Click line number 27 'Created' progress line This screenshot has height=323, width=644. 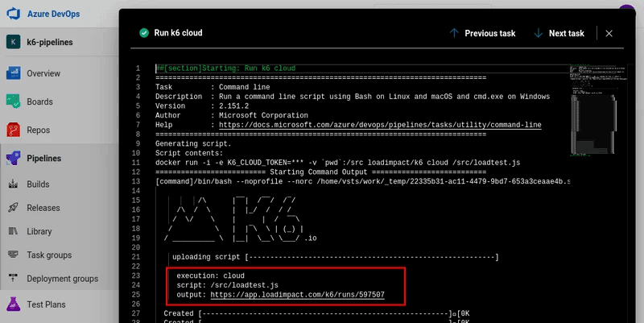point(316,313)
